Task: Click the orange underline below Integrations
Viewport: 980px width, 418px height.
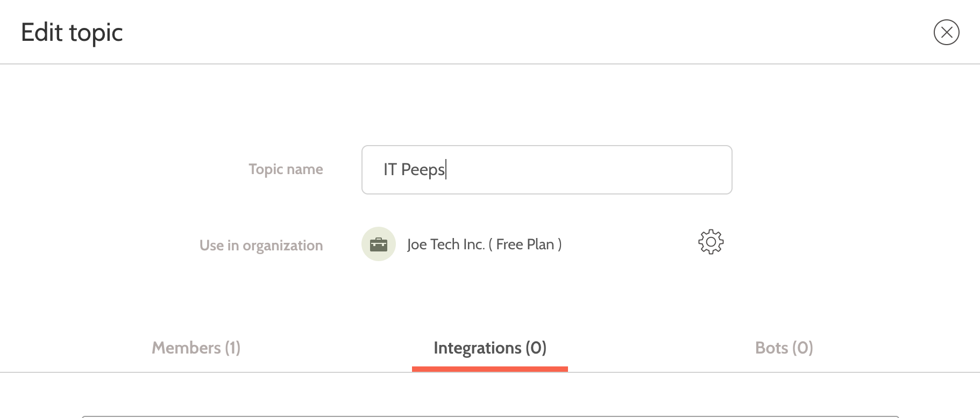Action: [490, 369]
